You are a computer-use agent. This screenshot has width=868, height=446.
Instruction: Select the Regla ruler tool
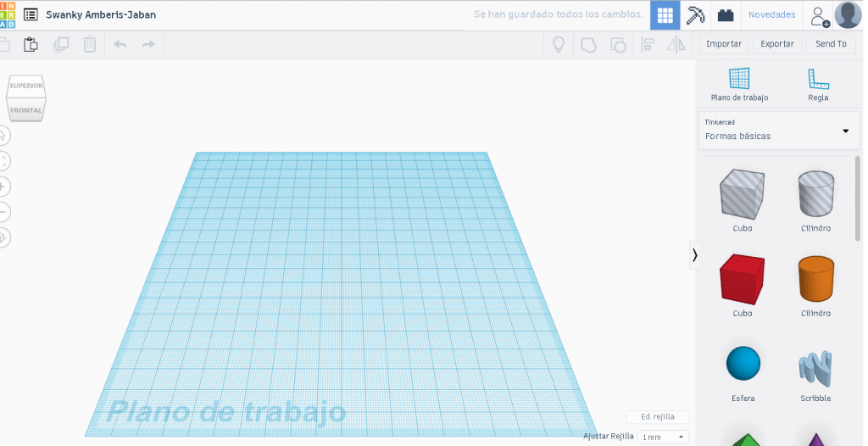point(818,85)
